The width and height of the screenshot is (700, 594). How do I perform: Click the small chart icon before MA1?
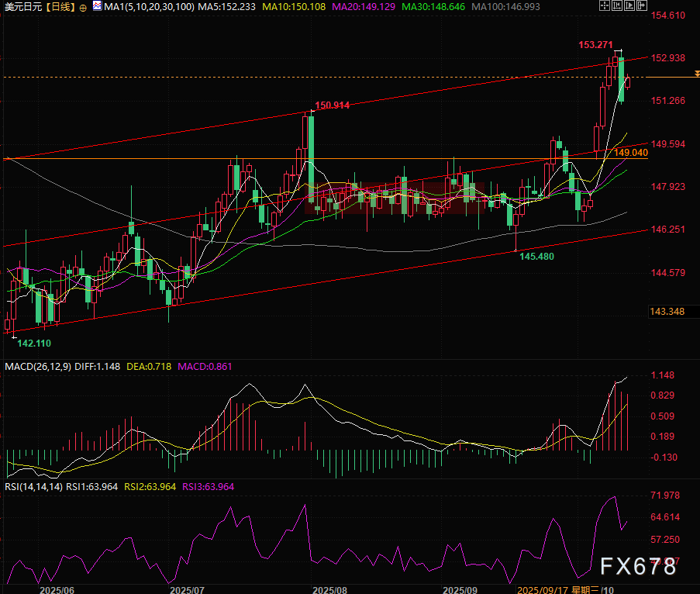[96, 6]
